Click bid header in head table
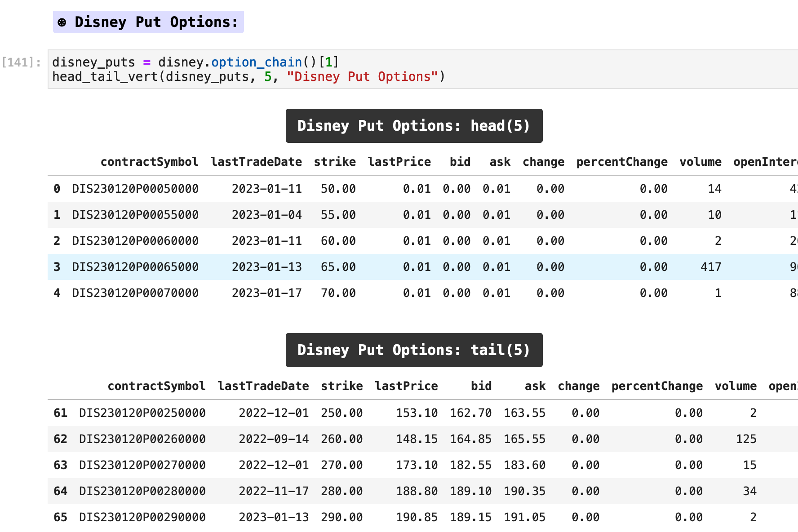 tap(460, 162)
